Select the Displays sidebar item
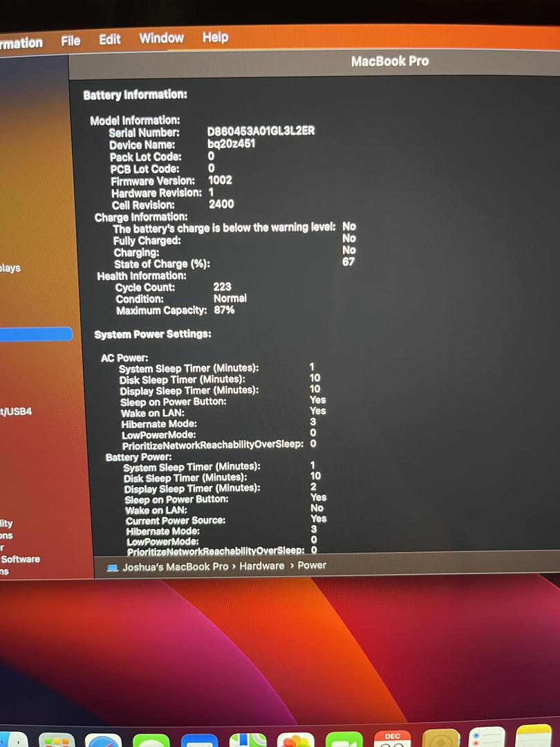The height and width of the screenshot is (747, 560). pos(10,268)
